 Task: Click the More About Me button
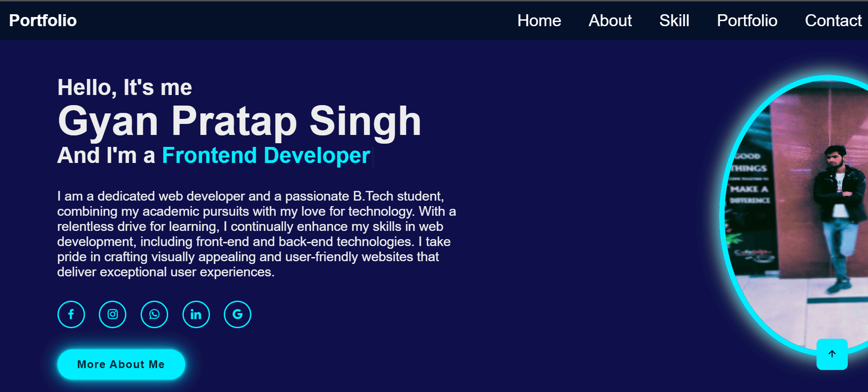point(121,364)
